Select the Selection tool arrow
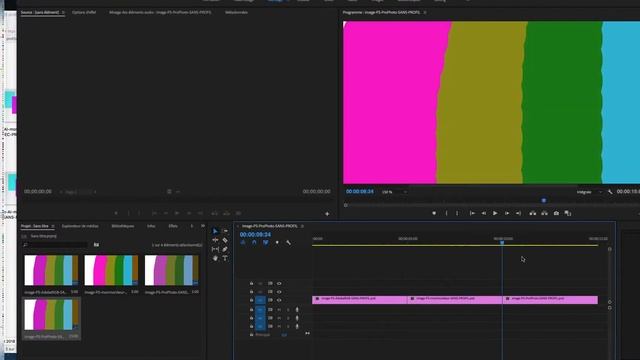The image size is (640, 360). point(215,231)
